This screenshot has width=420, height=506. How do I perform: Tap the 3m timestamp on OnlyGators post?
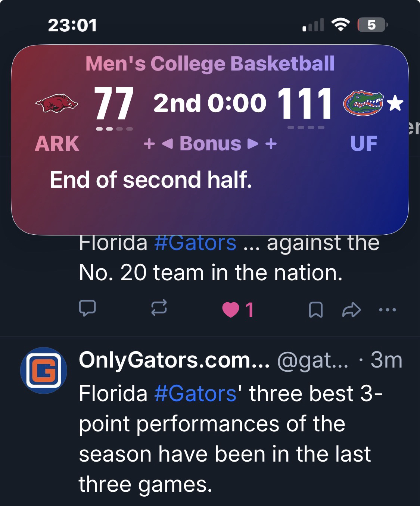click(x=386, y=360)
